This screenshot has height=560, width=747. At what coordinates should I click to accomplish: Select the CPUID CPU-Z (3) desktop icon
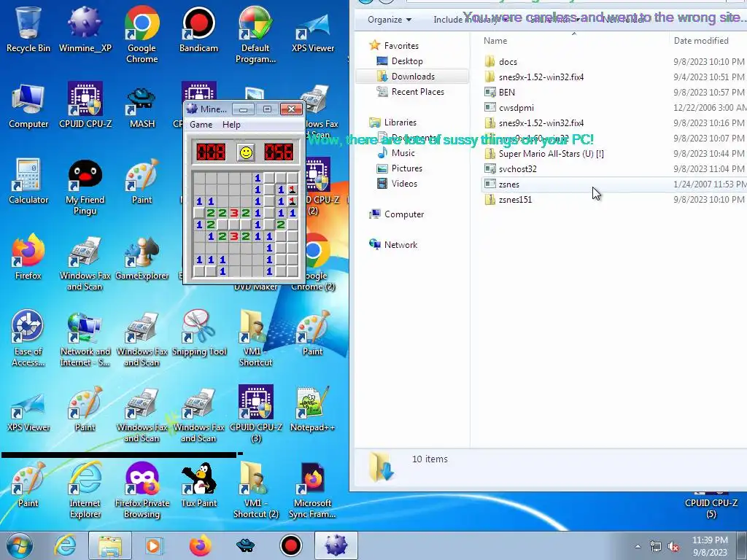pyautogui.click(x=255, y=414)
